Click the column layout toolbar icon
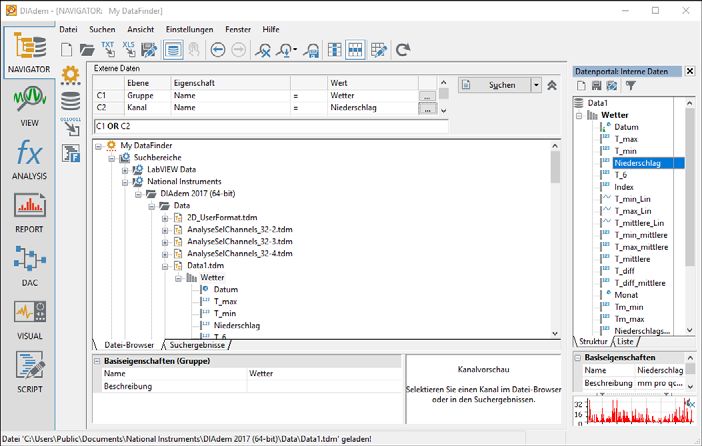This screenshot has height=446, width=702. pos(334,50)
